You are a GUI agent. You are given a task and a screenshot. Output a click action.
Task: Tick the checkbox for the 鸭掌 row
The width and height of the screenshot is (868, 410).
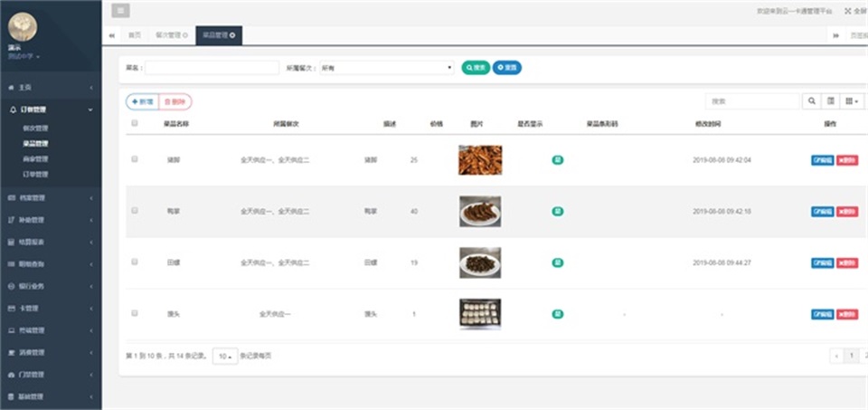tap(135, 211)
